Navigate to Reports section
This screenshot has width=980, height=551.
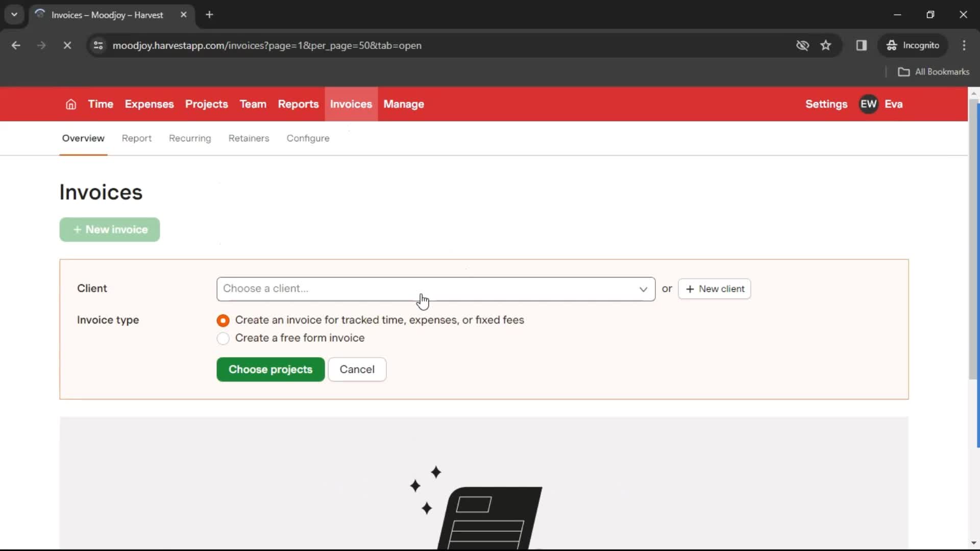pos(297,104)
